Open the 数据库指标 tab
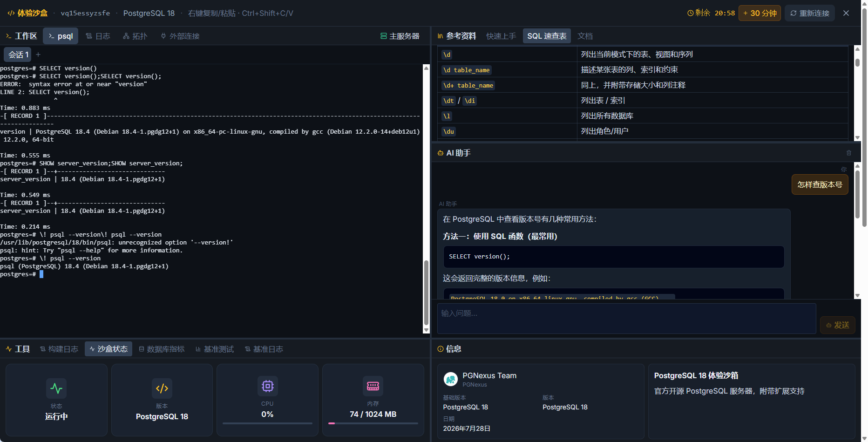This screenshot has height=442, width=868. click(x=162, y=349)
